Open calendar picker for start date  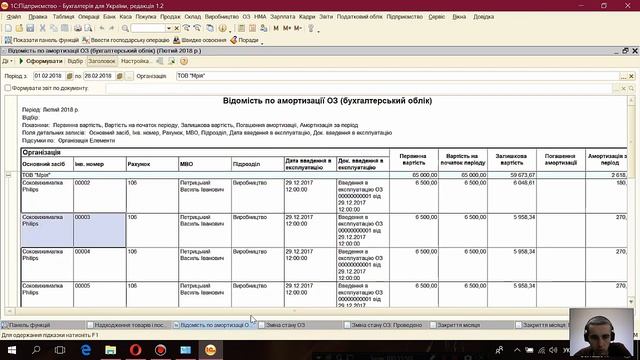[69, 76]
